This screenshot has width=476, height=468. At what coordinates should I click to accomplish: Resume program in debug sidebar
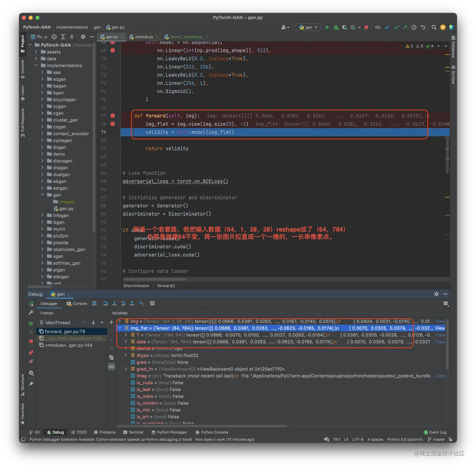[x=31, y=323]
